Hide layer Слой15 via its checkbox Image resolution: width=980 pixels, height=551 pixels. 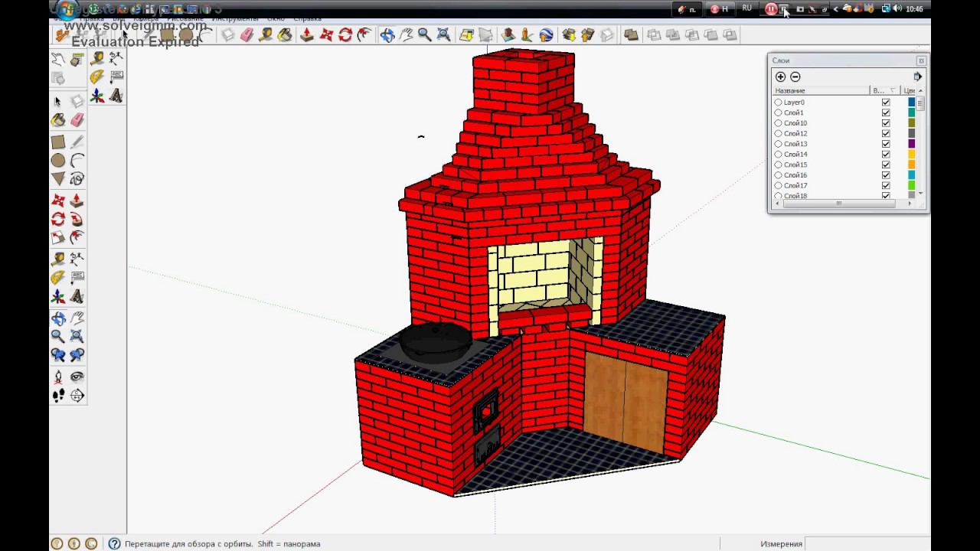pyautogui.click(x=886, y=165)
